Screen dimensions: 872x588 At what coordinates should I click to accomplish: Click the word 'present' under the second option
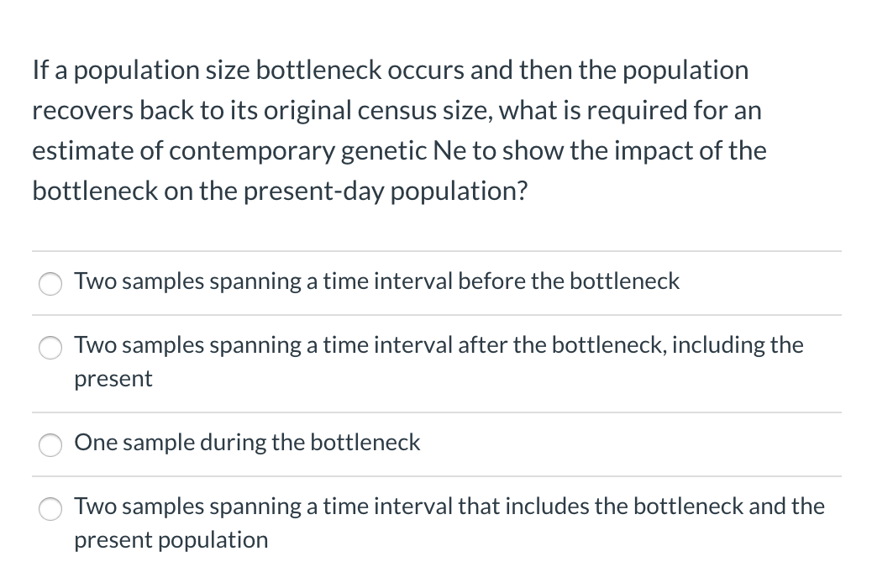pyautogui.click(x=113, y=379)
